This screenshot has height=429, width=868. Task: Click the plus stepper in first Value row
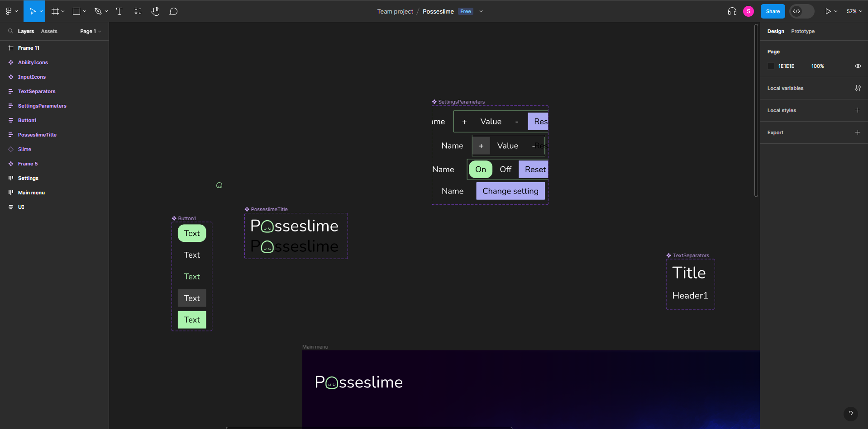pyautogui.click(x=464, y=122)
